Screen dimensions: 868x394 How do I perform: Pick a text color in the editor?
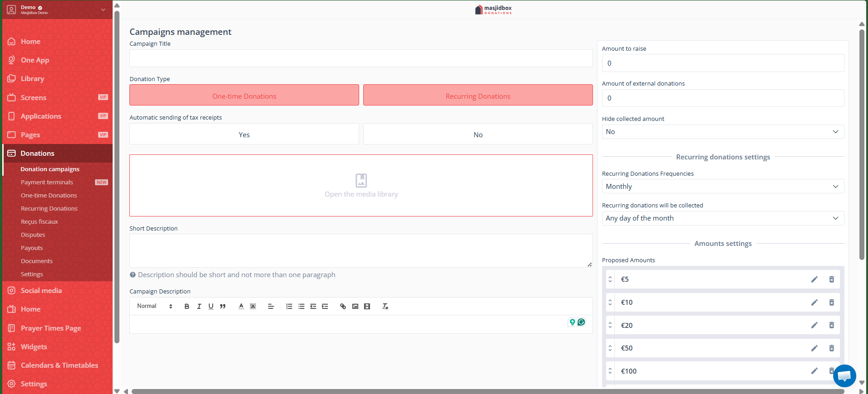click(x=241, y=307)
